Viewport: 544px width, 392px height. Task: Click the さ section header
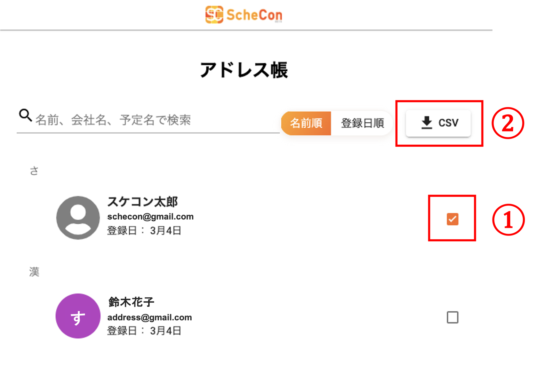[x=34, y=171]
